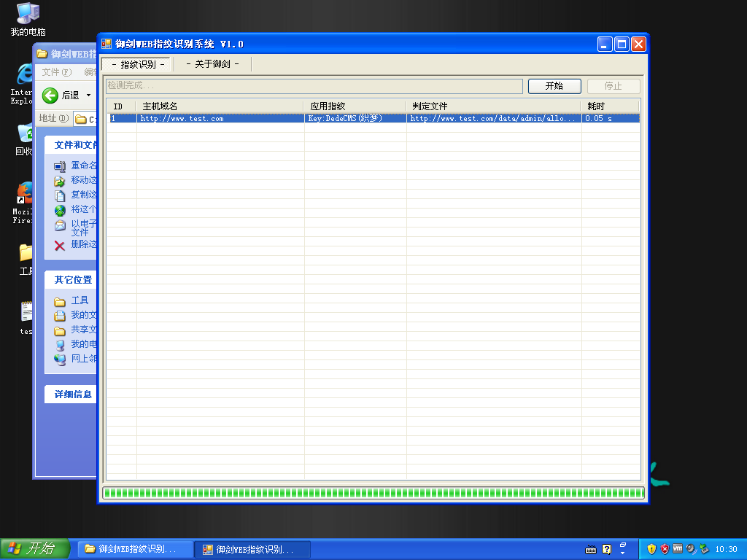747x560 pixels.
Task: Click the 判定文件 column header
Action: (x=494, y=106)
